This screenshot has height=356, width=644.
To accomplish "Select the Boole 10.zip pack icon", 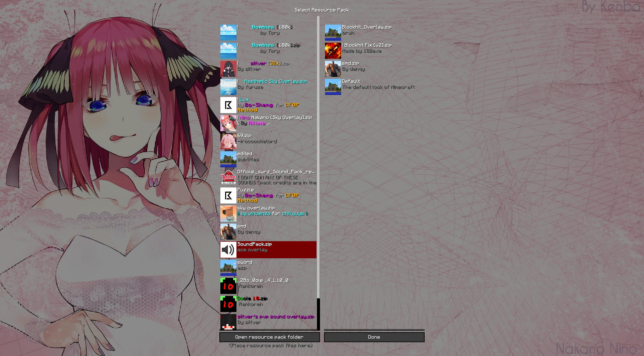I will [x=228, y=304].
